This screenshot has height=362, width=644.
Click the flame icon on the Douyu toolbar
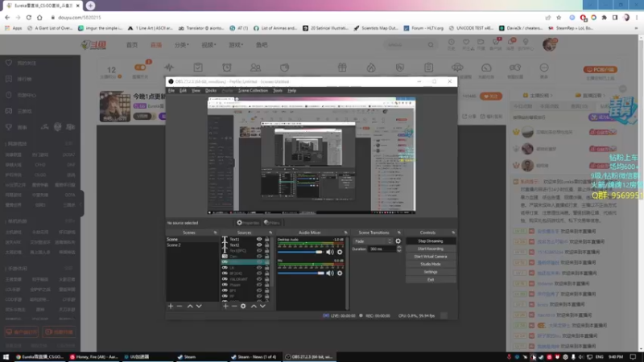(x=371, y=68)
